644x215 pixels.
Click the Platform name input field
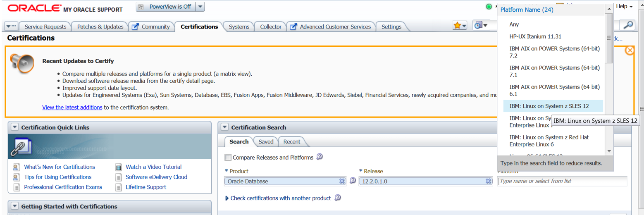point(562,181)
